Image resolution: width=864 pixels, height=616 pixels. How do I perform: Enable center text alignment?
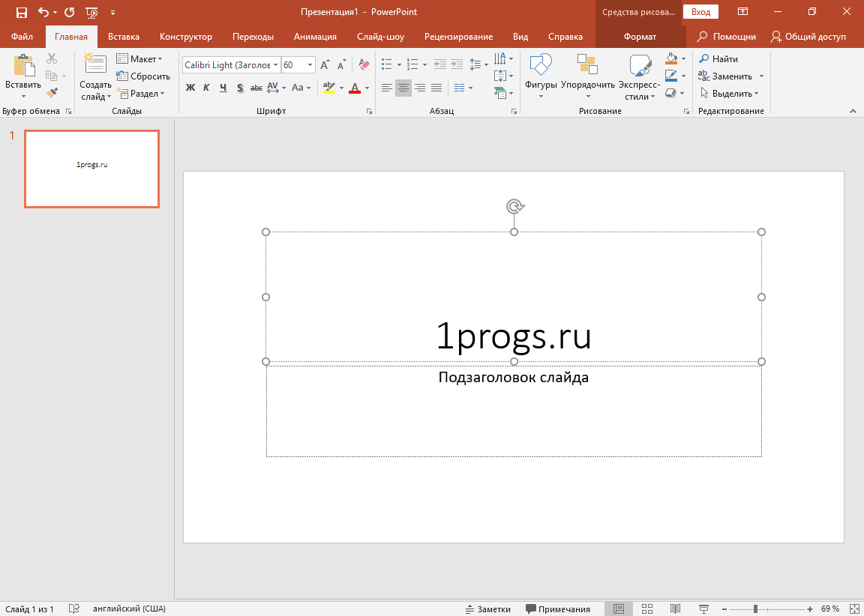[x=403, y=88]
